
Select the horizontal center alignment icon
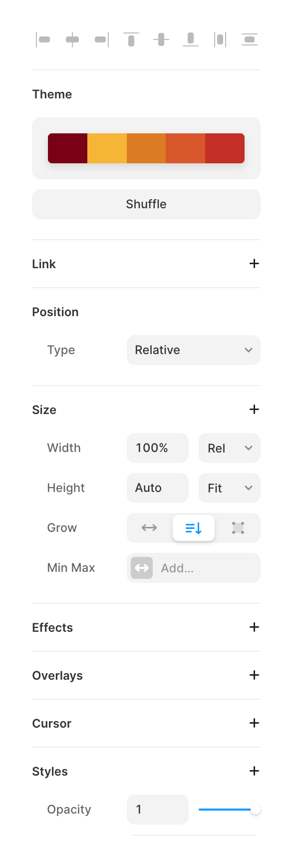point(72,39)
